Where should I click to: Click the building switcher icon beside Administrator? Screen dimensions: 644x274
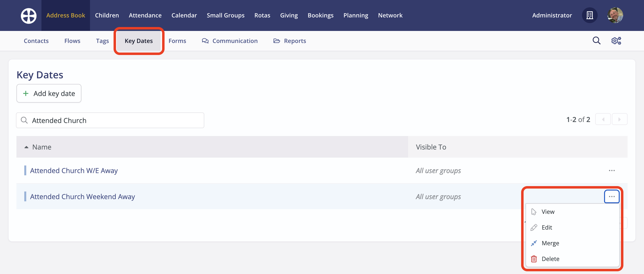click(590, 15)
